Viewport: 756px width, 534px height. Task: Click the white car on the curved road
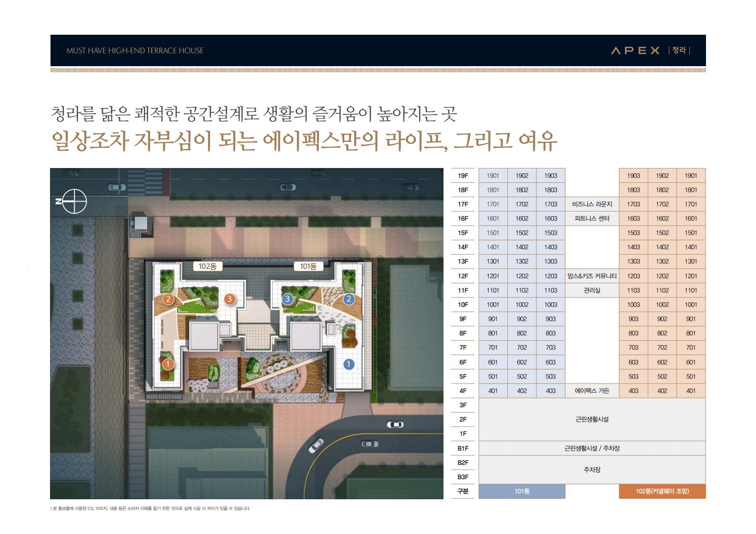coord(316,446)
